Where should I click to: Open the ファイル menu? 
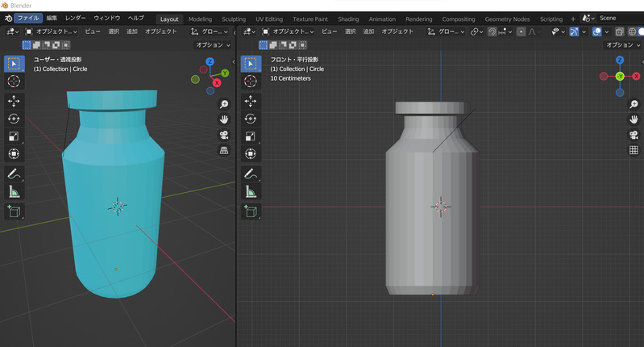pos(27,18)
